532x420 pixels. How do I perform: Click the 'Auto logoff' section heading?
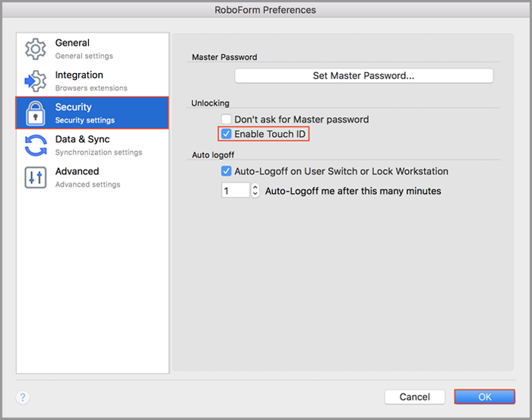[x=213, y=155]
